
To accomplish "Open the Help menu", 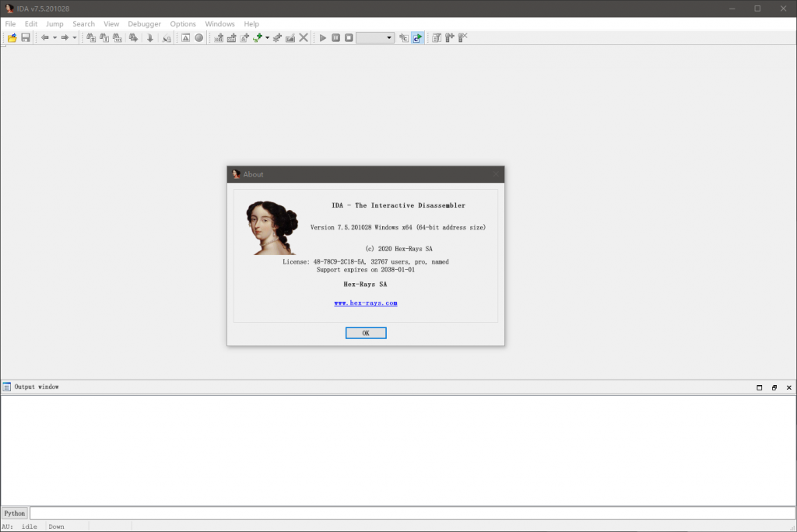I will (x=251, y=24).
